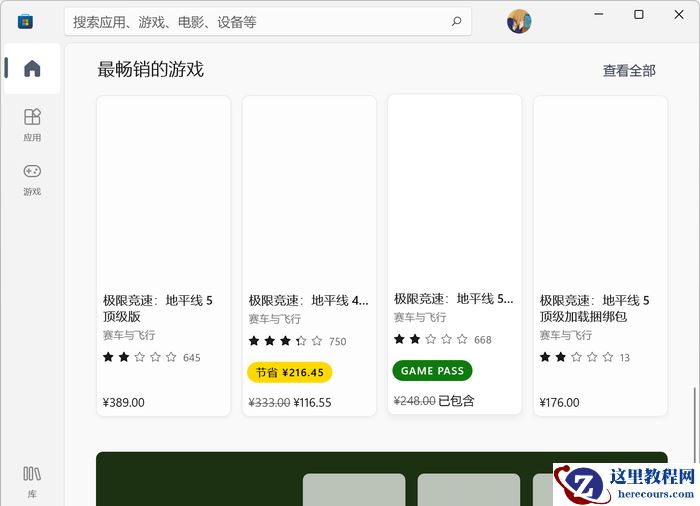This screenshot has height=506, width=700.
Task: Close the Microsoft Store window
Action: tap(679, 14)
